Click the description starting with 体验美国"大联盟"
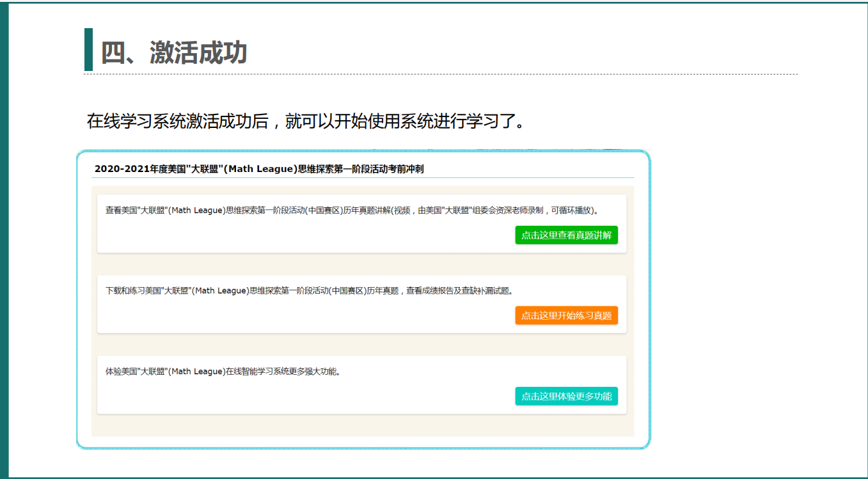Screen dimensions: 868x479 point(223,371)
